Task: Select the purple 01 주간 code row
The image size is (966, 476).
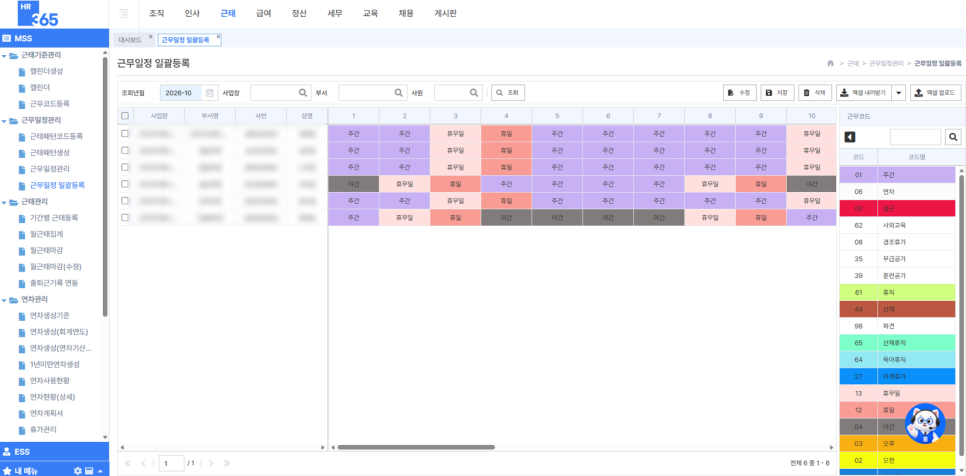Action: pos(897,175)
